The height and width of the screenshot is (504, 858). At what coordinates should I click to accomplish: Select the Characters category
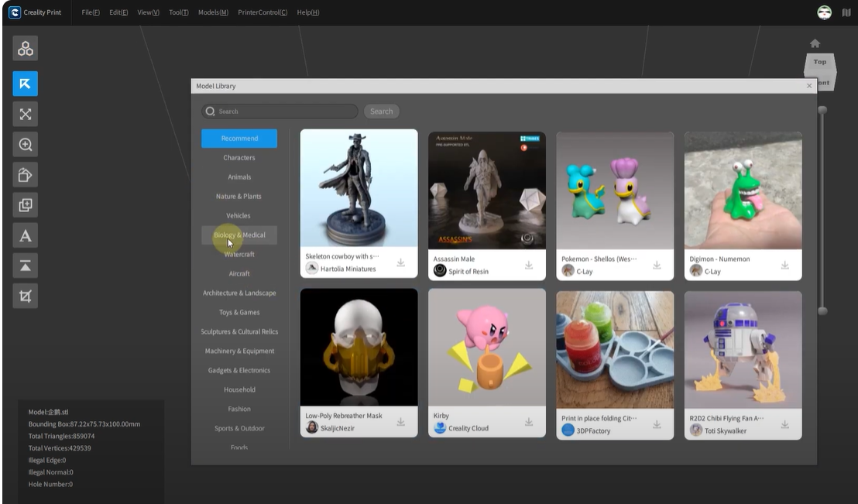pos(239,158)
